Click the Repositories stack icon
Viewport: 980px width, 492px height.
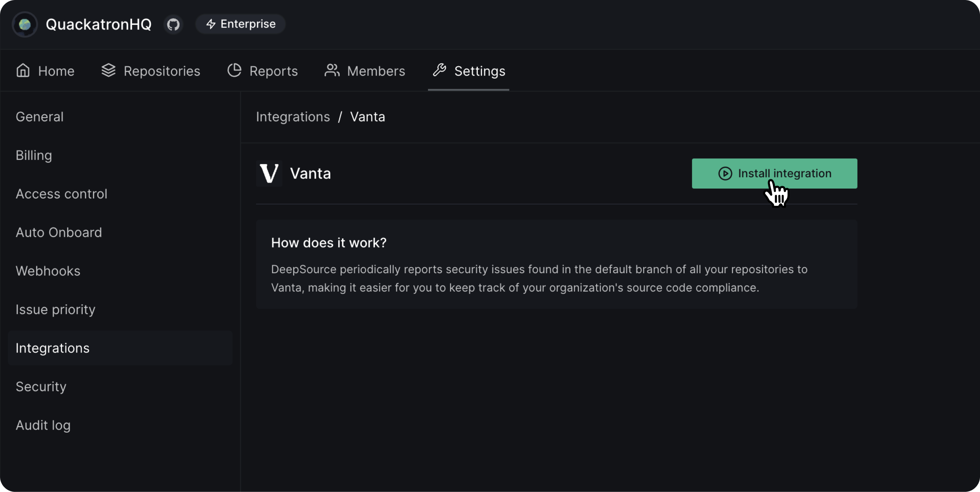click(x=108, y=71)
